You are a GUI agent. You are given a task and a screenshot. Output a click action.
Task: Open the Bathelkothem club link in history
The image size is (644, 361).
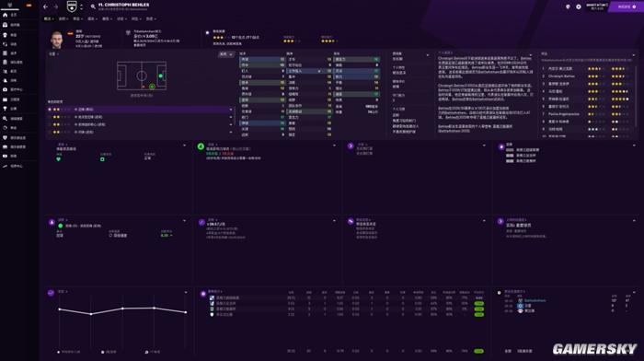click(535, 300)
